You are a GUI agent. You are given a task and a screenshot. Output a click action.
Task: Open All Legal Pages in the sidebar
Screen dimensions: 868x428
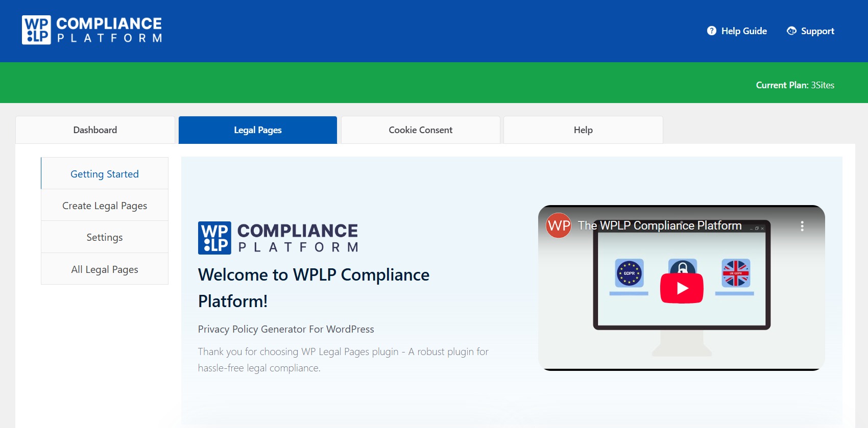105,269
